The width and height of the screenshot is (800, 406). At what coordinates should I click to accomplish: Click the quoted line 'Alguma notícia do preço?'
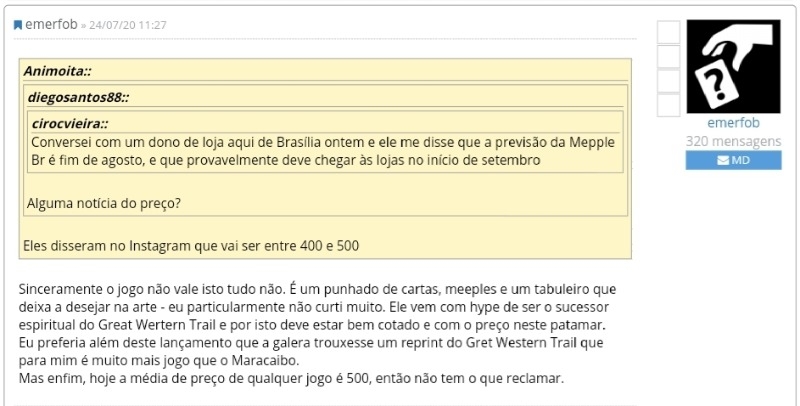104,204
